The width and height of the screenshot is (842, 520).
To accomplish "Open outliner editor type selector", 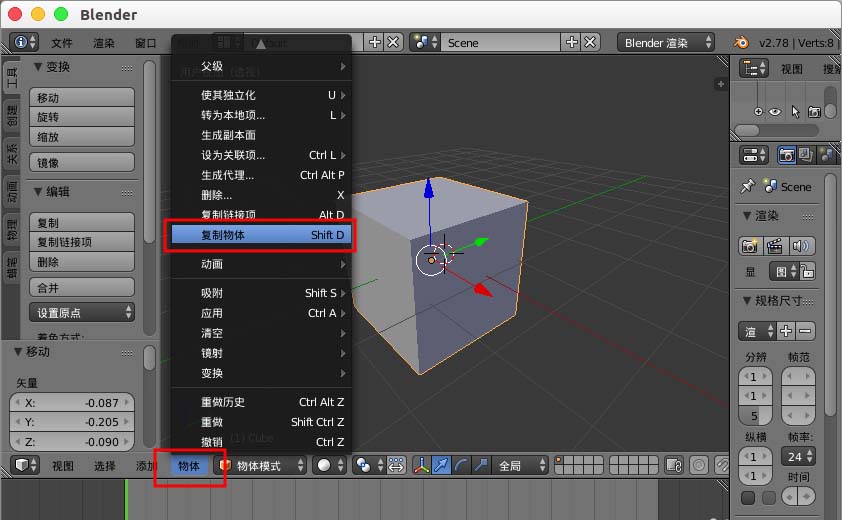I will pos(754,69).
